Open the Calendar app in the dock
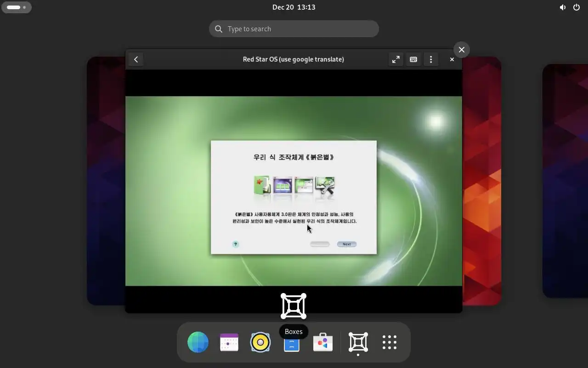Viewport: 588px width, 368px height. click(229, 342)
